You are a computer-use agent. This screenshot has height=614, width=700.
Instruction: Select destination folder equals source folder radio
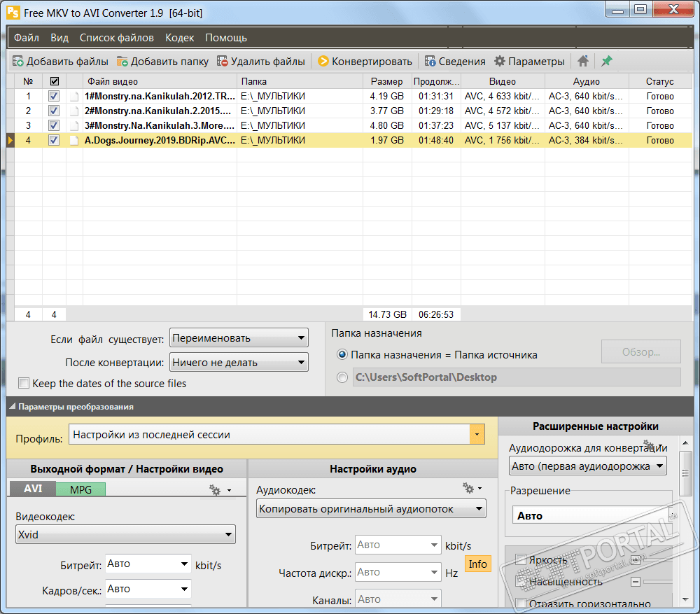pyautogui.click(x=342, y=355)
